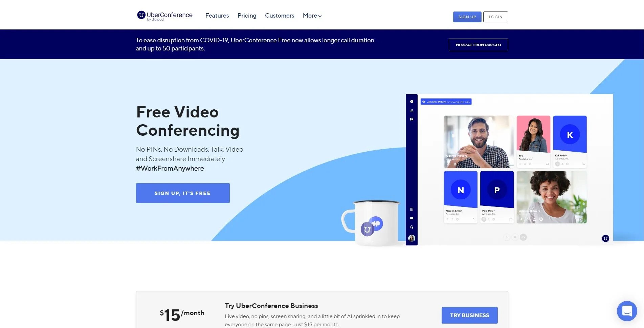Click the phone icon on Noreen Smith card
Screen dimensions: 644x328
[x=474, y=219]
